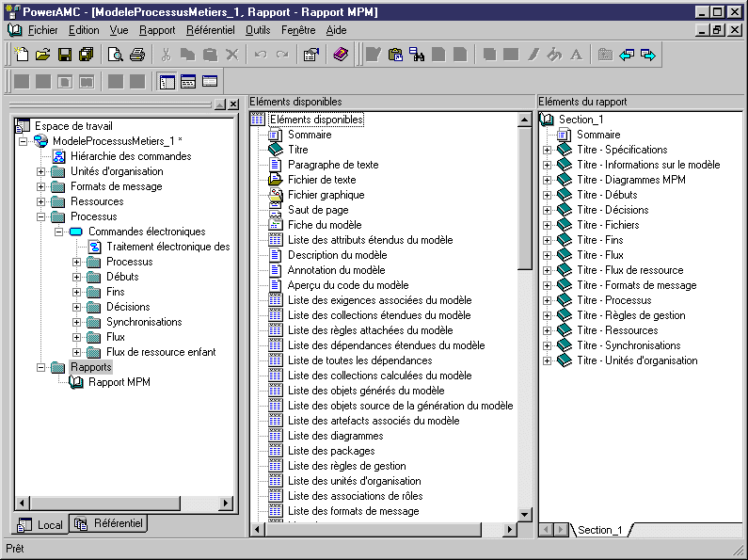Collapse the Rapports folder
Image resolution: width=748 pixels, height=560 pixels.
(x=41, y=367)
